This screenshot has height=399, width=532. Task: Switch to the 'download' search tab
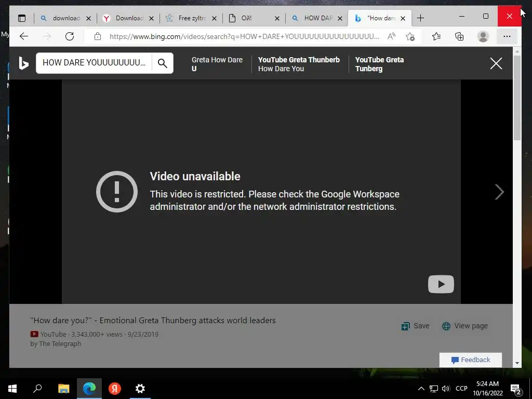pyautogui.click(x=65, y=18)
